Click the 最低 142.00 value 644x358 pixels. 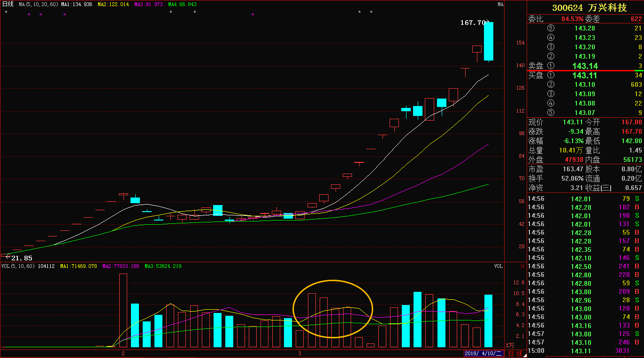[x=631, y=141]
